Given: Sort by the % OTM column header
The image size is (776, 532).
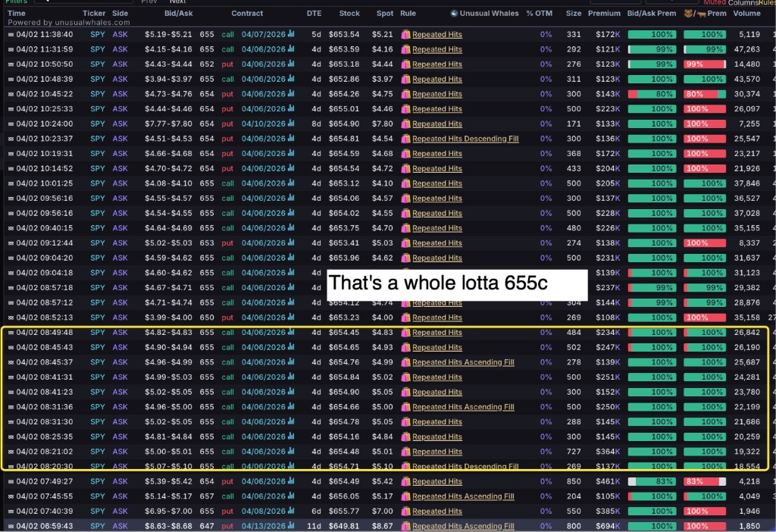Looking at the screenshot, I should pyautogui.click(x=539, y=14).
